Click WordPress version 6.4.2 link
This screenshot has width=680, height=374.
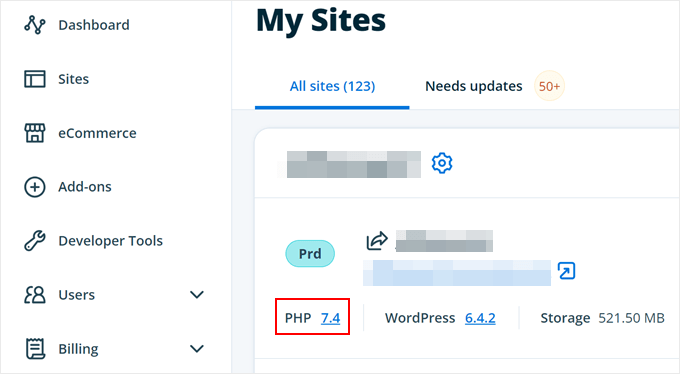[480, 318]
